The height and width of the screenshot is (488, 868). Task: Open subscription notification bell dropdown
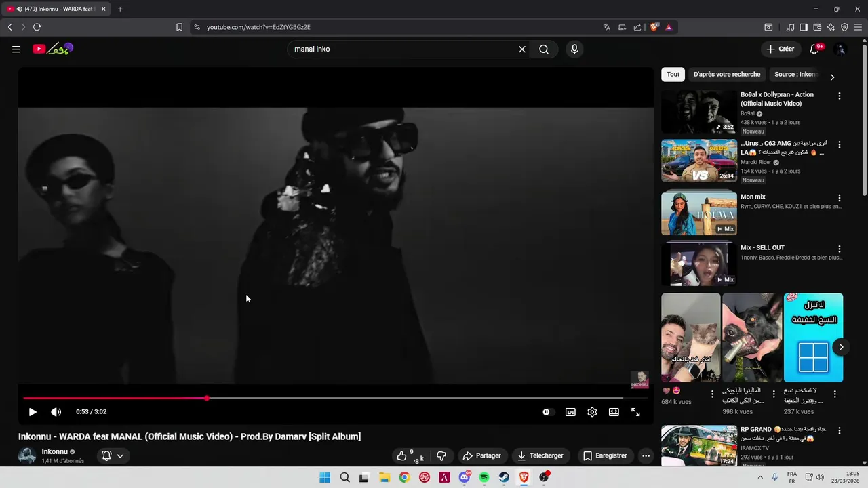(x=113, y=455)
